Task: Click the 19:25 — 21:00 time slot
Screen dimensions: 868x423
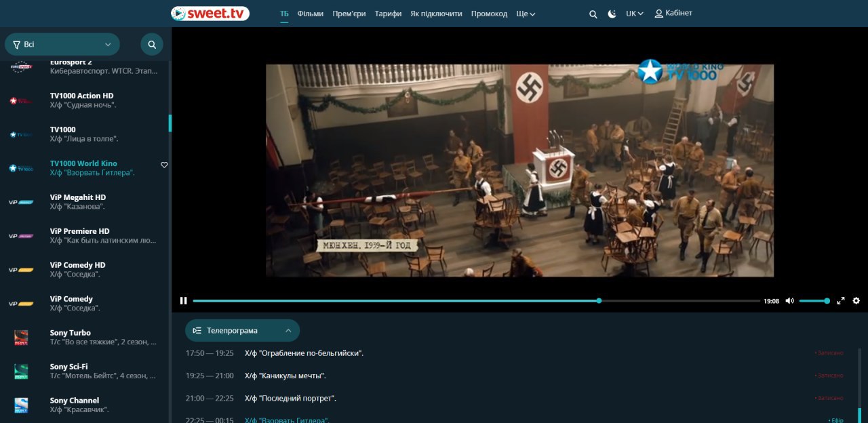Action: [x=210, y=376]
